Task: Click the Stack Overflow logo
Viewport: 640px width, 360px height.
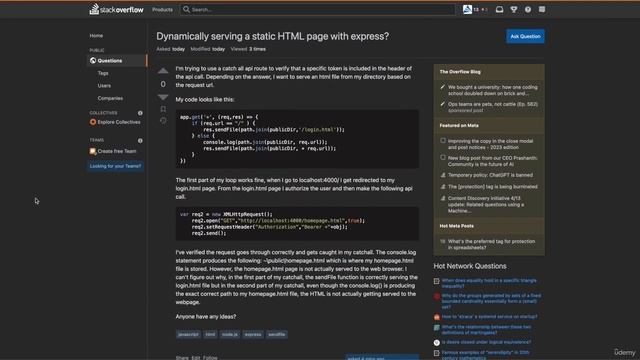Action: pyautogui.click(x=116, y=9)
